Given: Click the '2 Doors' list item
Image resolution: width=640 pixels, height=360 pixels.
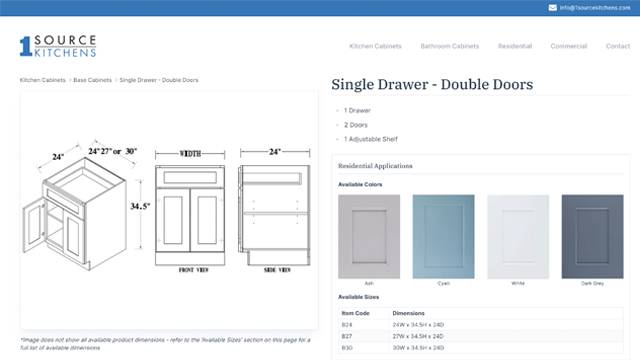Looking at the screenshot, I should point(356,125).
